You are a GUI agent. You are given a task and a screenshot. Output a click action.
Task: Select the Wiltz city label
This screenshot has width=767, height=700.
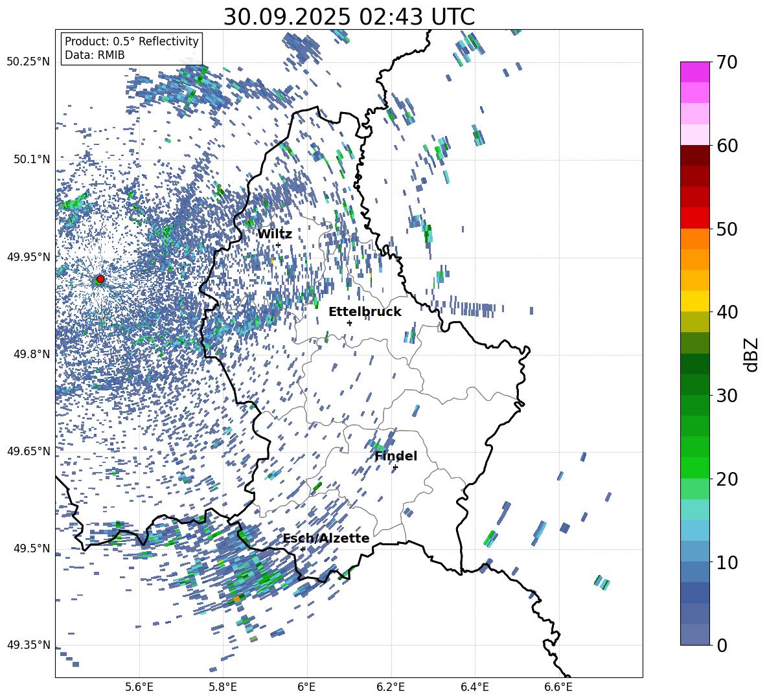(275, 234)
